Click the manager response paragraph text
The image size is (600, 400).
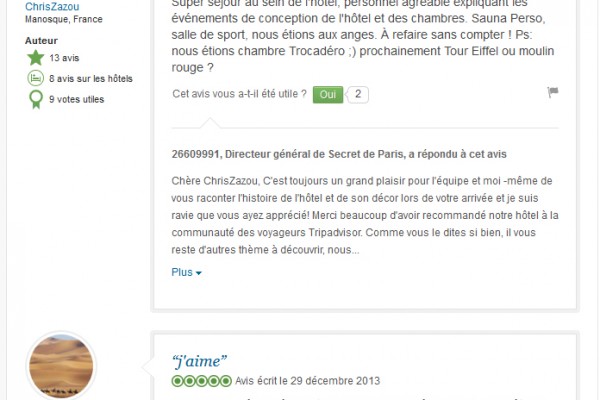pos(365,215)
